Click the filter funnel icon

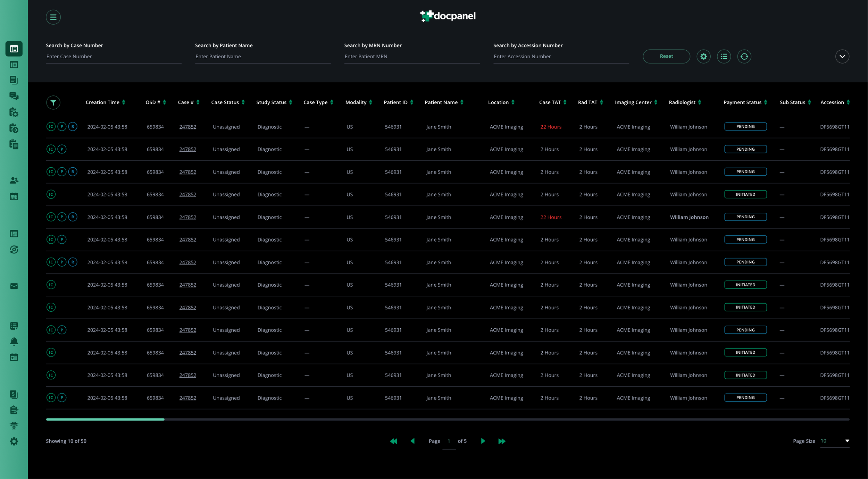[x=53, y=102]
